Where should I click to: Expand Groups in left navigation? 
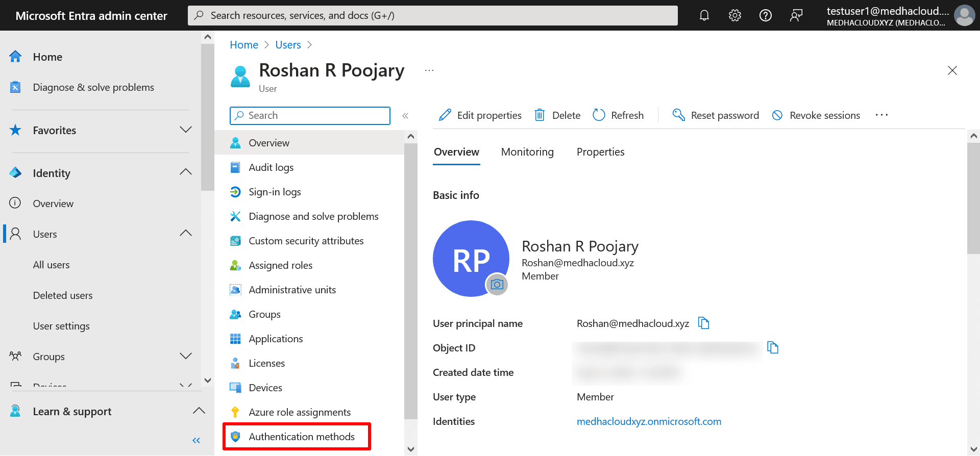[186, 356]
